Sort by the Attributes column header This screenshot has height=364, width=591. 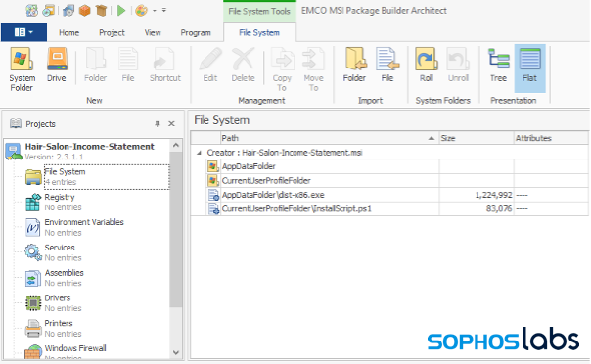click(x=551, y=138)
